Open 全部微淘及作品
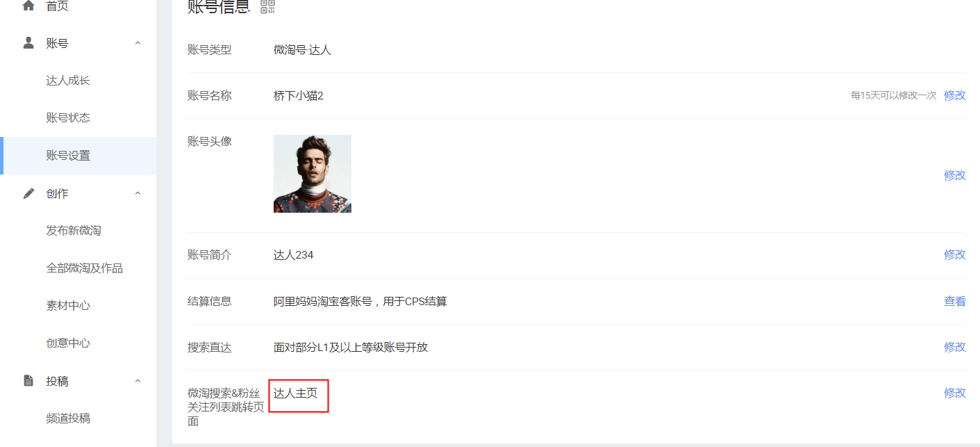The width and height of the screenshot is (980, 447). (85, 268)
